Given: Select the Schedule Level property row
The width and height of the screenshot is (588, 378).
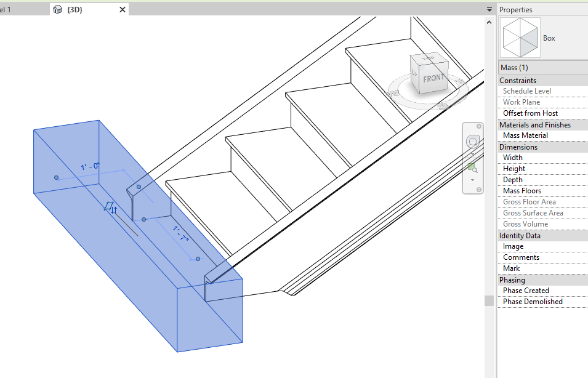Looking at the screenshot, I should tap(543, 91).
